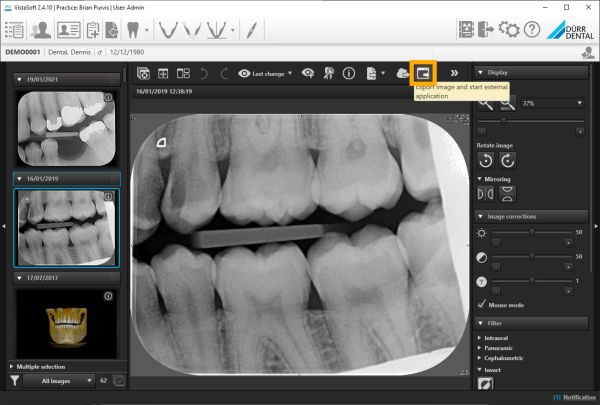Open the zoom percentage dropdown

550,103
